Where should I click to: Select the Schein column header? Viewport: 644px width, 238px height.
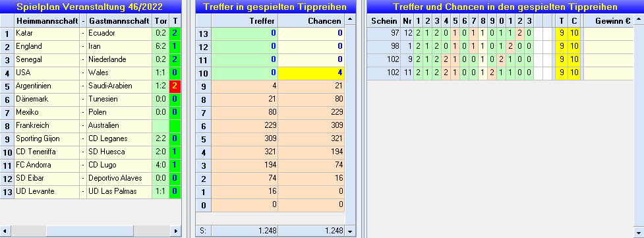pos(384,21)
